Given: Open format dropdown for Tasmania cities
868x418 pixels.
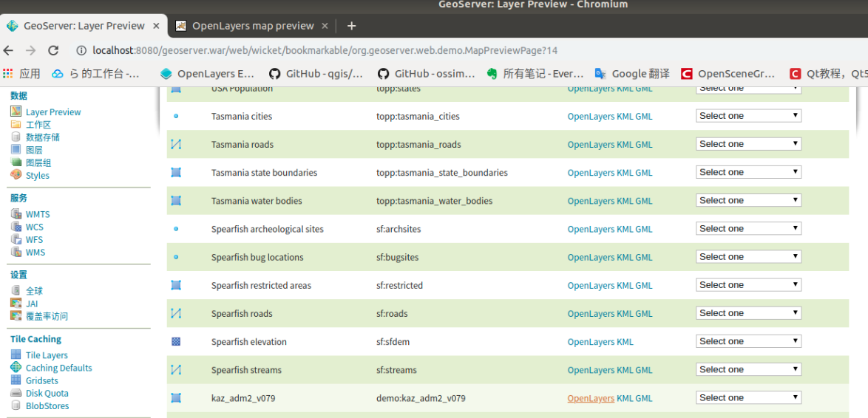Looking at the screenshot, I should click(x=748, y=116).
